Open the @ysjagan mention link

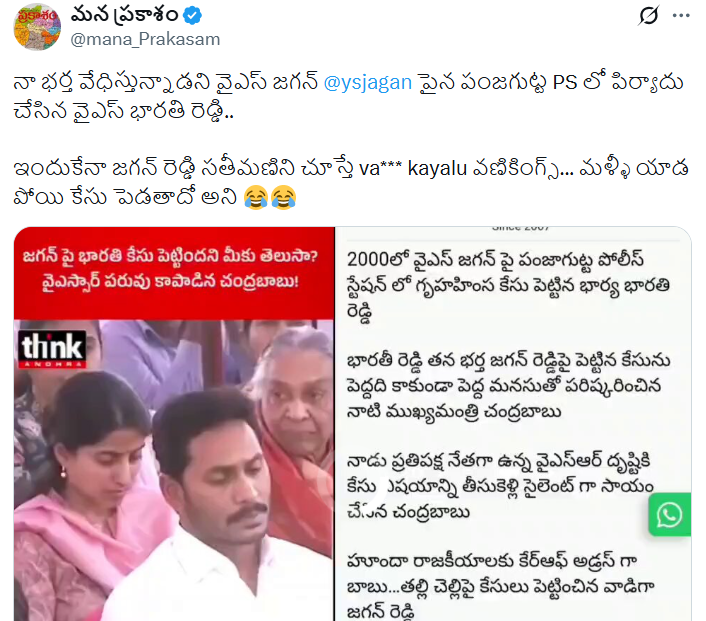(367, 82)
